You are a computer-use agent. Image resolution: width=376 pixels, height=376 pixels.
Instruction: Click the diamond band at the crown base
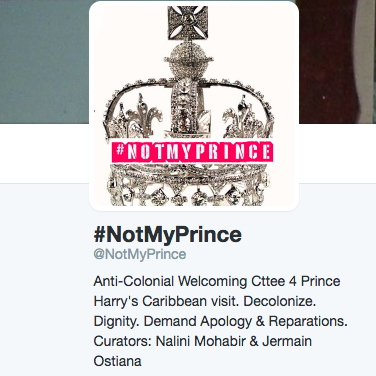point(189,188)
